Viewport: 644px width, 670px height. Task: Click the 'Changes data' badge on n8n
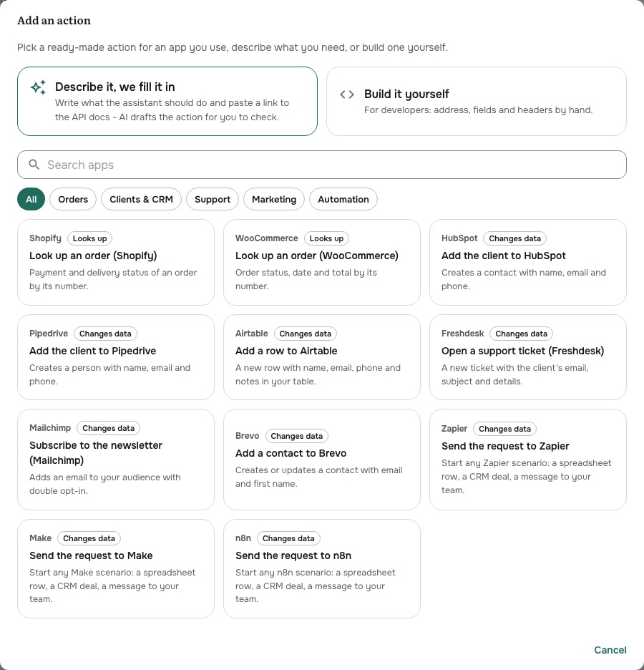click(x=288, y=538)
